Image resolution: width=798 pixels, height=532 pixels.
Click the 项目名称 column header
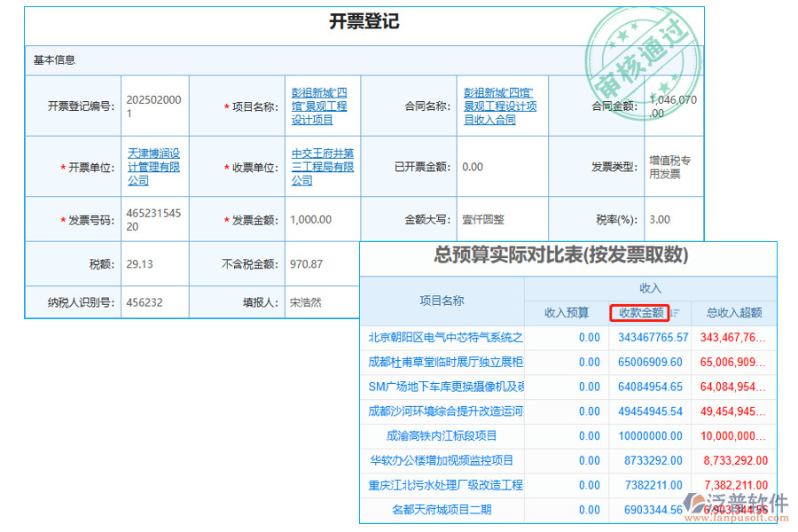(x=441, y=300)
